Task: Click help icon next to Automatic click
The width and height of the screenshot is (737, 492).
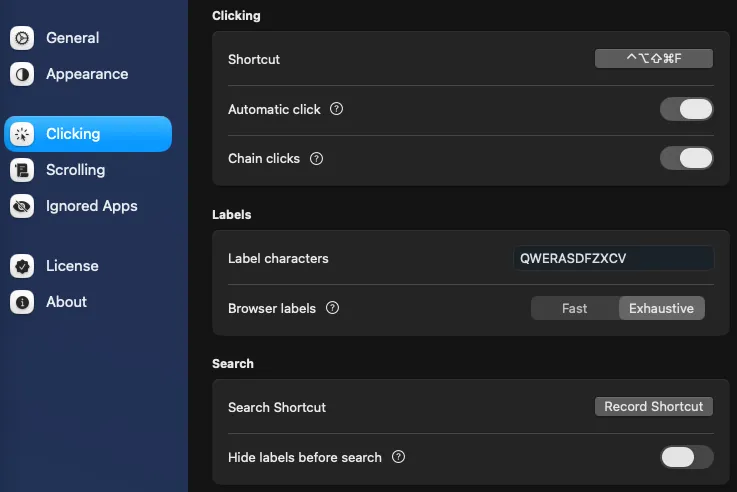Action: point(336,109)
